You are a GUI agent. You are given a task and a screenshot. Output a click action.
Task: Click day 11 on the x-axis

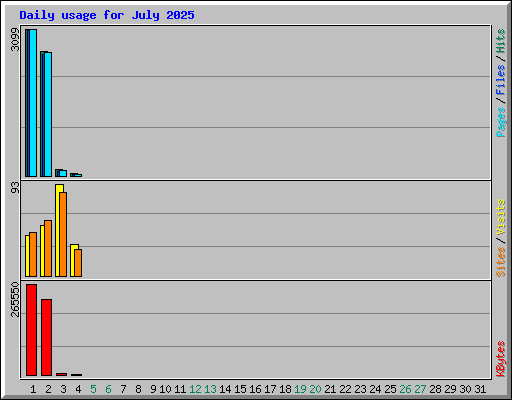tap(180, 389)
